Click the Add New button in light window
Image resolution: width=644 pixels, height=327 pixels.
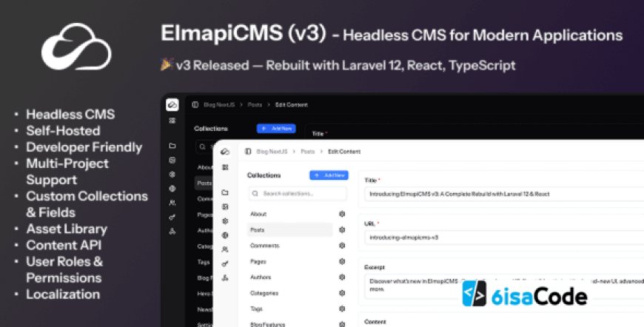point(329,175)
